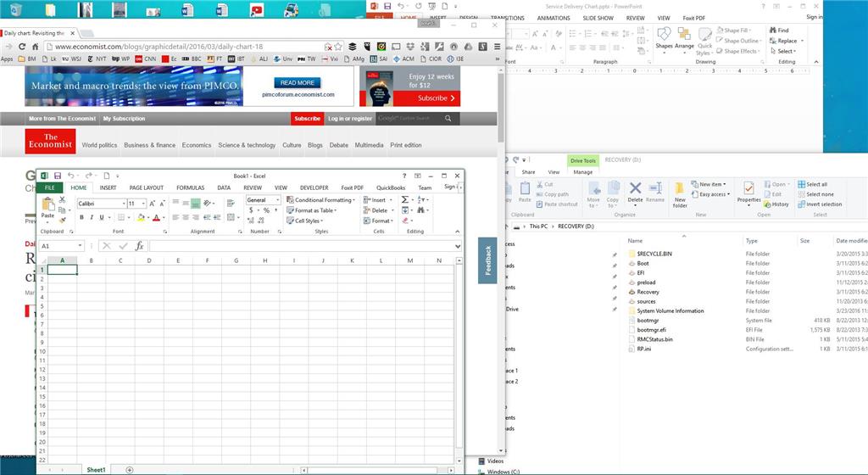868x475 pixels.
Task: Open the Recycle Bin desktop icon
Action: pyautogui.click(x=16, y=9)
